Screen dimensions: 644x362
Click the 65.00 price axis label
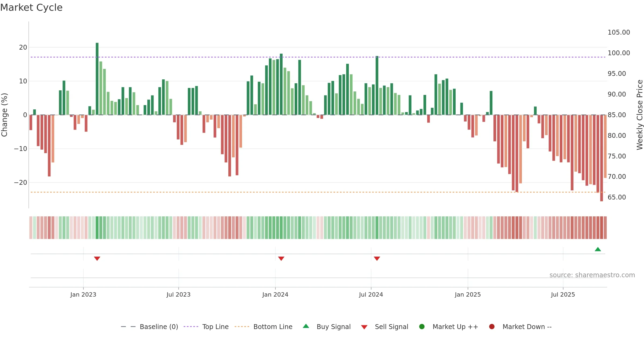(617, 197)
